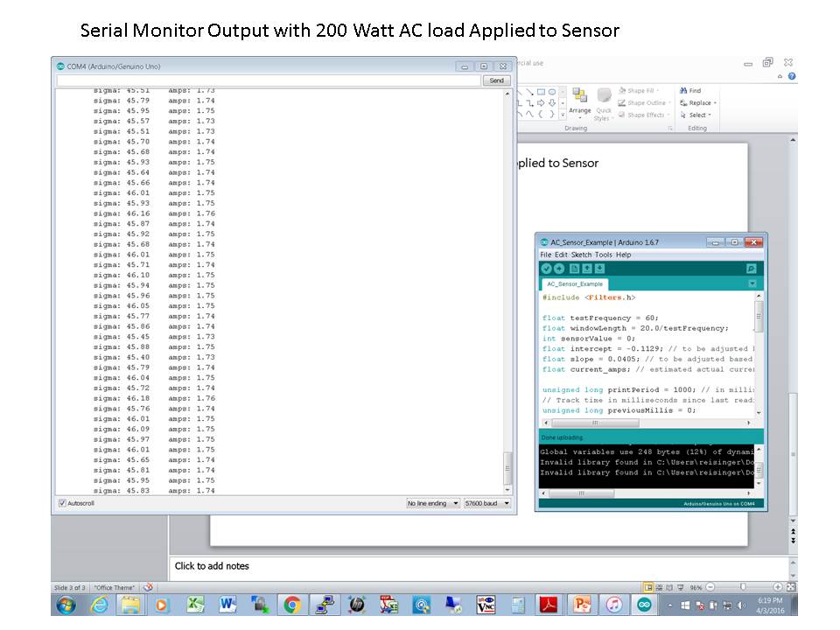Expand the shapes gallery More arrow
Viewport: 840px width, 630px height.
click(x=563, y=114)
